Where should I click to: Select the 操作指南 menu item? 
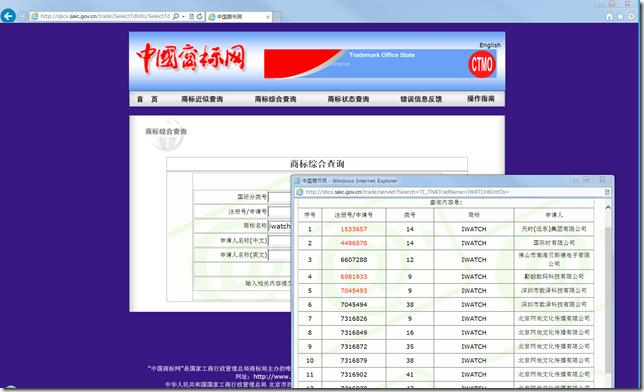481,99
